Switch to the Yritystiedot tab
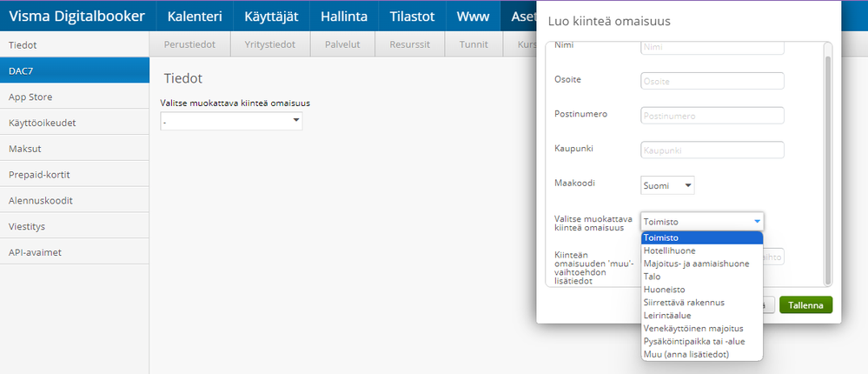The width and height of the screenshot is (868, 374). [x=270, y=44]
